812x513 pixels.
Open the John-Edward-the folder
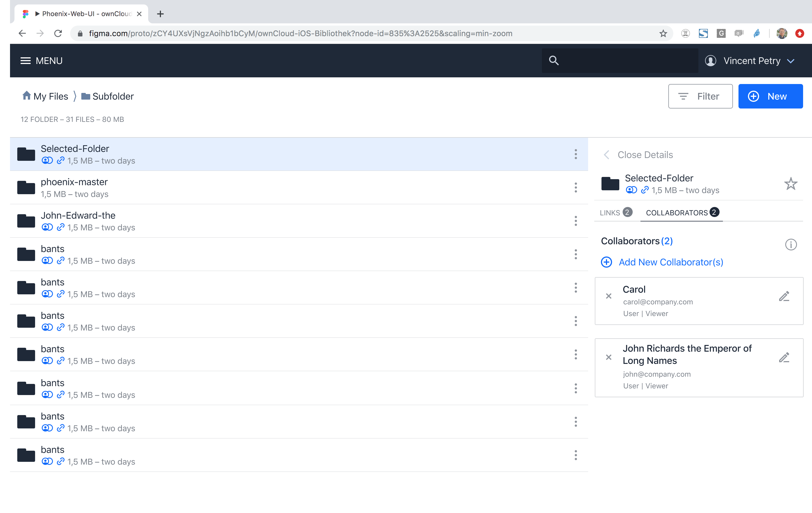tap(78, 215)
